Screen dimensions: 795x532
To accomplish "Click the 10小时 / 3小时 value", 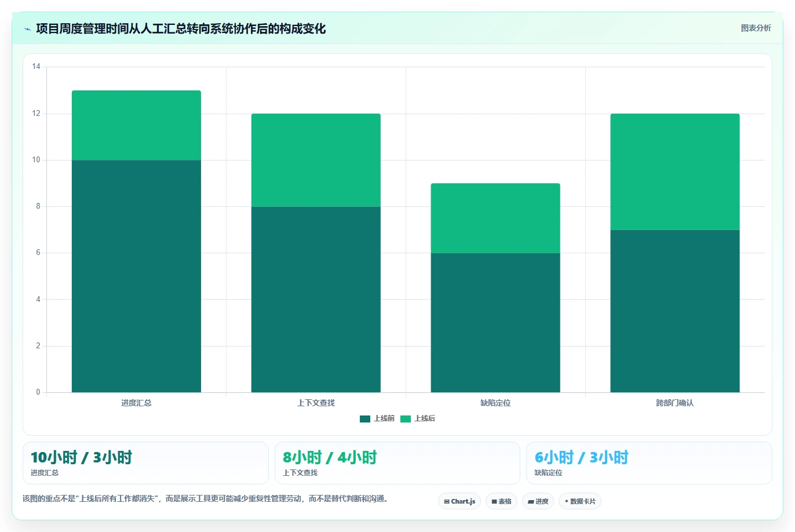I will [81, 457].
